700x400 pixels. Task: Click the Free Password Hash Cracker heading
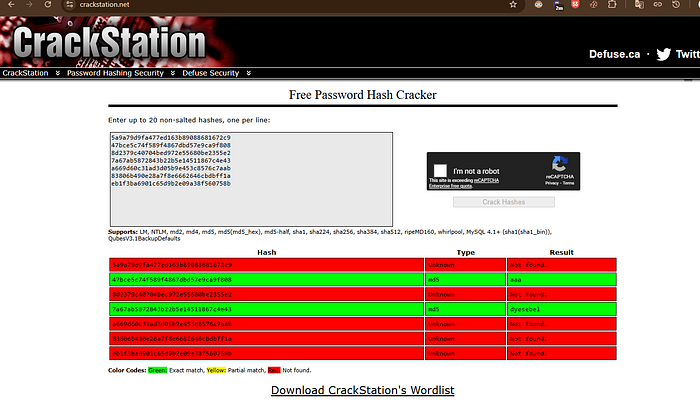click(x=362, y=95)
